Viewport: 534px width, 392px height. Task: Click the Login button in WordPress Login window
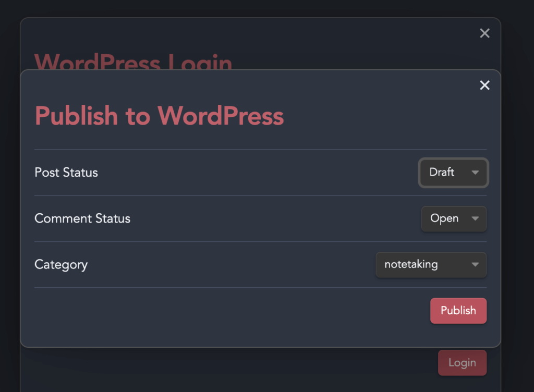click(x=462, y=363)
